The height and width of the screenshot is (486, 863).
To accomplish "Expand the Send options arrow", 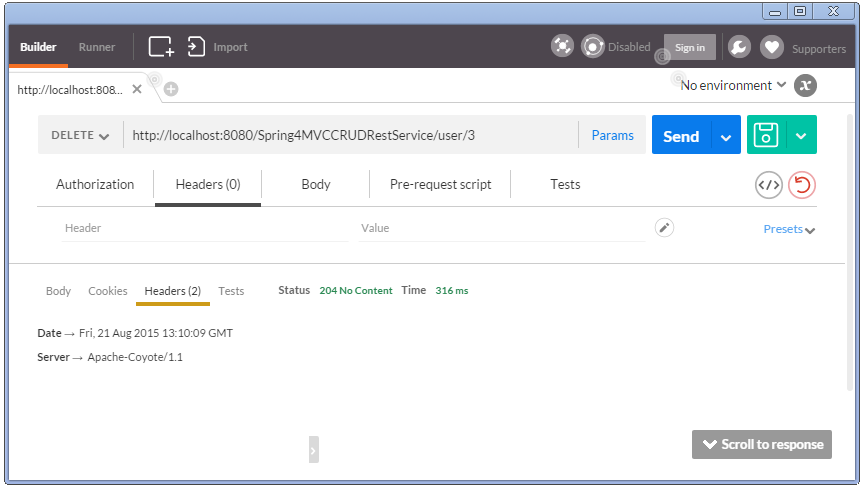I will point(726,135).
